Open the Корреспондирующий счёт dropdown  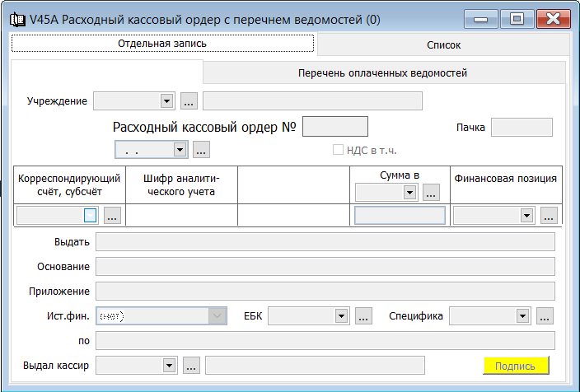click(91, 215)
